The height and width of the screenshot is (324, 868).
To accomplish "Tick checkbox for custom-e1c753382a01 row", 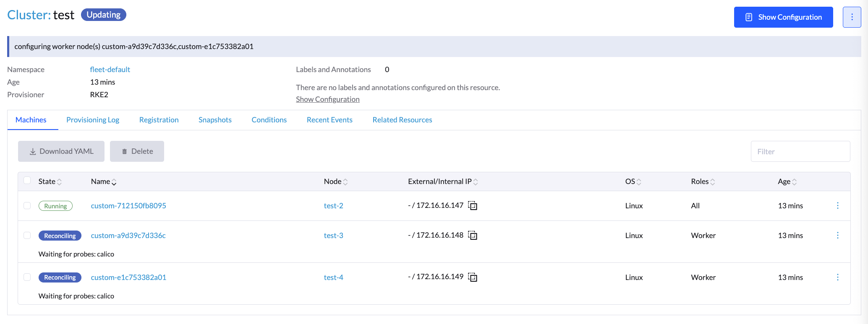I will (x=27, y=277).
